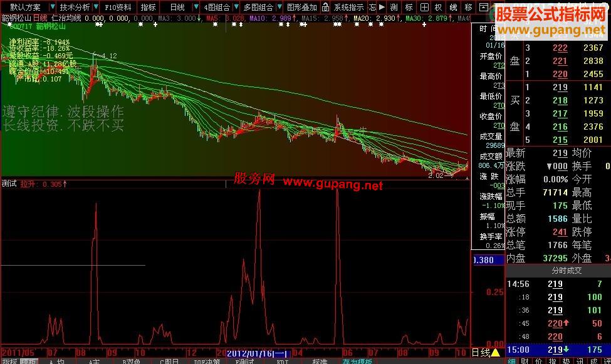
Task: Click the 标 toolbar icon
Action: pos(409,7)
